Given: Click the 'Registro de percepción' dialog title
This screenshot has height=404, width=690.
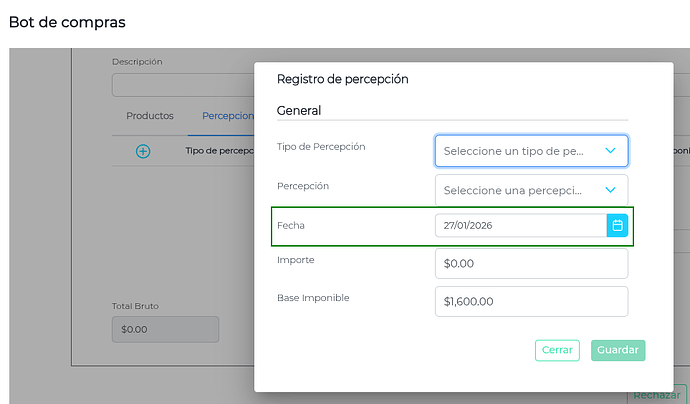Looking at the screenshot, I should (x=342, y=79).
